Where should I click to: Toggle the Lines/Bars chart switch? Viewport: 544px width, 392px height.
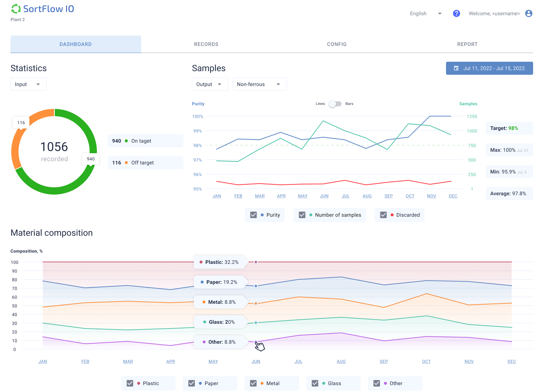[x=335, y=104]
